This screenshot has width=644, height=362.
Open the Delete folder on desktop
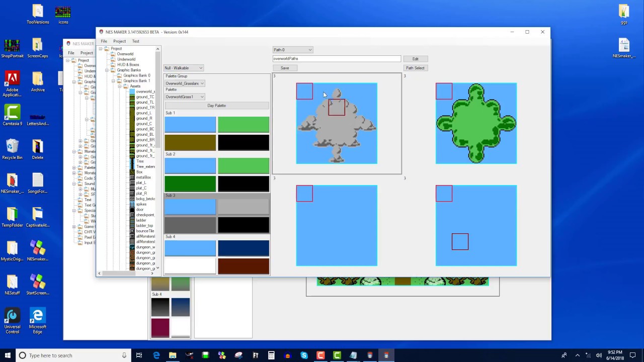pos(38,149)
